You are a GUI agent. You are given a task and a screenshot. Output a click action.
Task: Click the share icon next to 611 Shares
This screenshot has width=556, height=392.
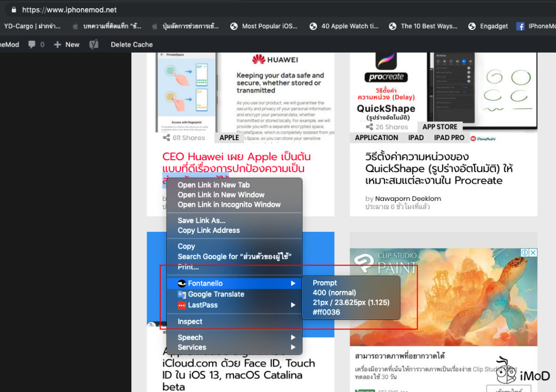tap(166, 137)
